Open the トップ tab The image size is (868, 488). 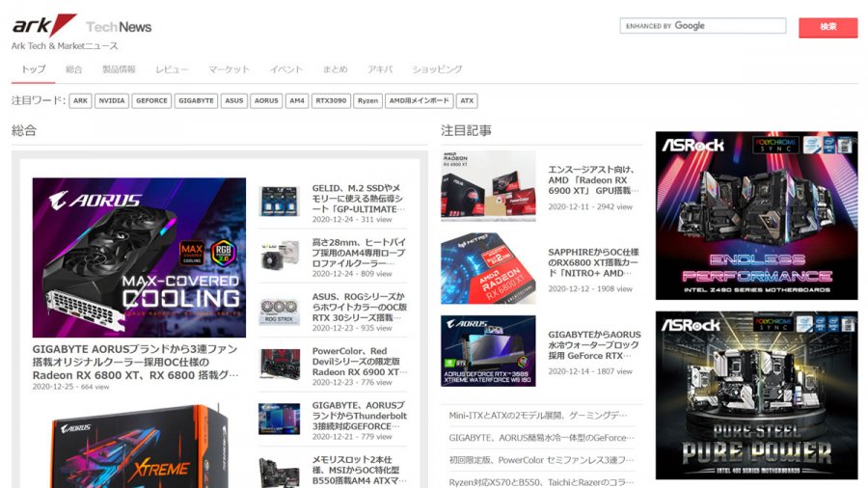click(x=33, y=69)
